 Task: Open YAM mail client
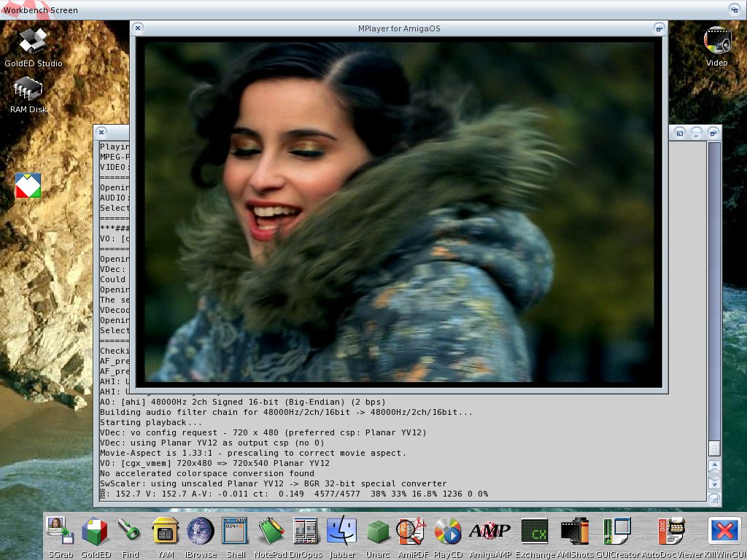pyautogui.click(x=165, y=532)
